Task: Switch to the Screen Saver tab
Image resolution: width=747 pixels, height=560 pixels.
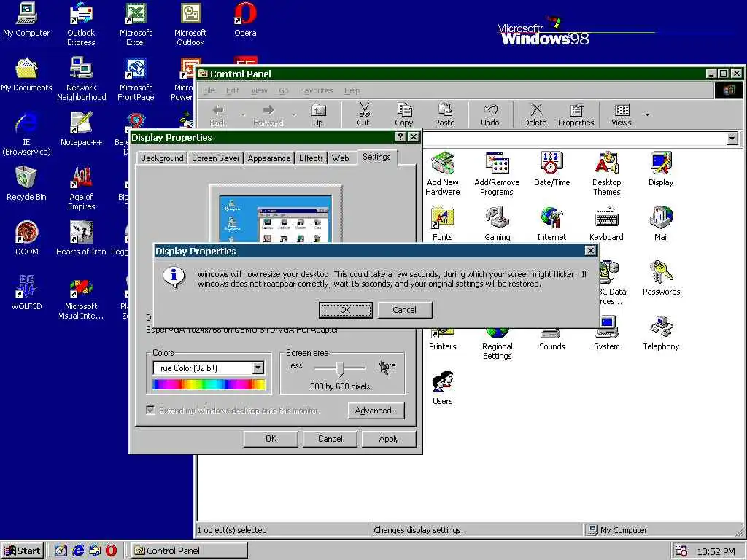Action: (x=215, y=158)
